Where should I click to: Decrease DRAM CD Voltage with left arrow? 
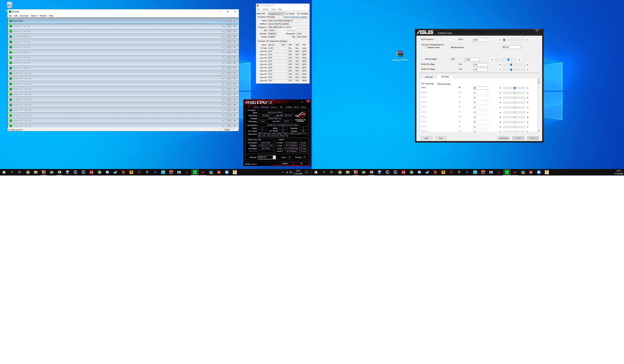(500, 70)
